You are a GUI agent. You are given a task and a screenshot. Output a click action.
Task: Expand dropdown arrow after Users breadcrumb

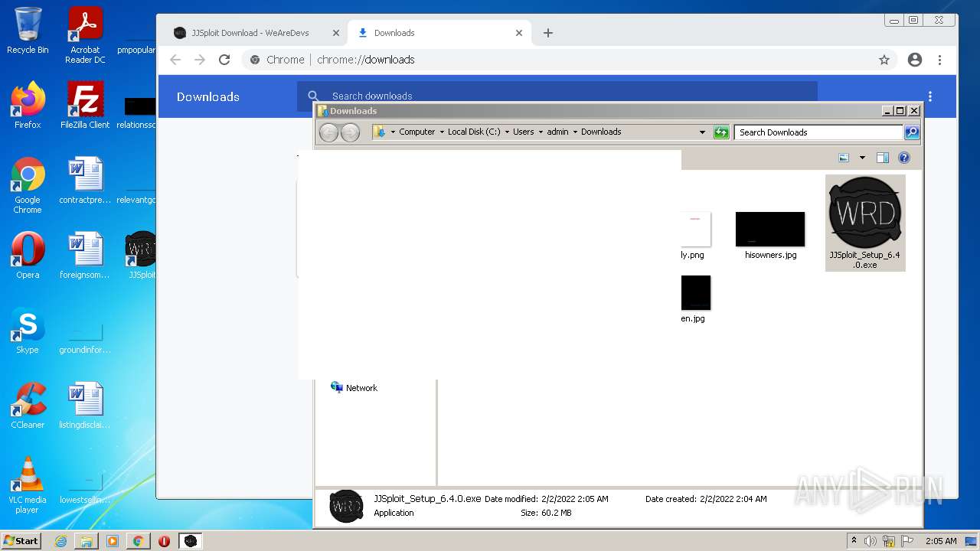coord(541,132)
